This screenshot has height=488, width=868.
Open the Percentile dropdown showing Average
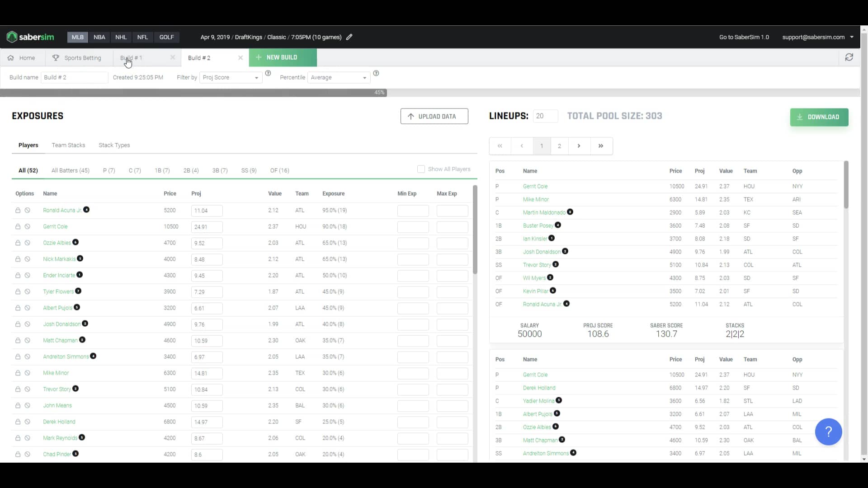point(339,77)
